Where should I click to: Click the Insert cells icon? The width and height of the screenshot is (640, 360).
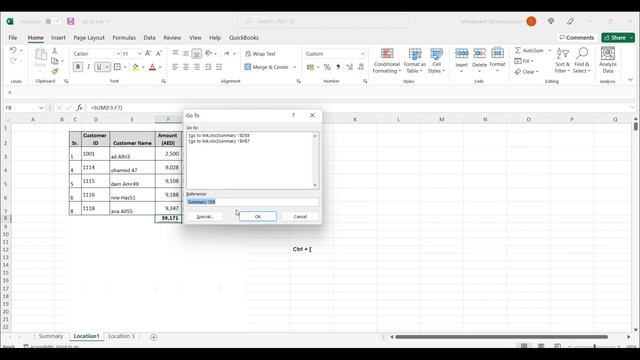coord(462,53)
